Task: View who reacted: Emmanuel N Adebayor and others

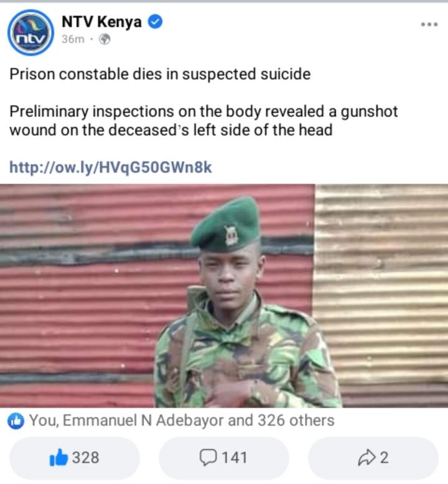Action: [182, 421]
